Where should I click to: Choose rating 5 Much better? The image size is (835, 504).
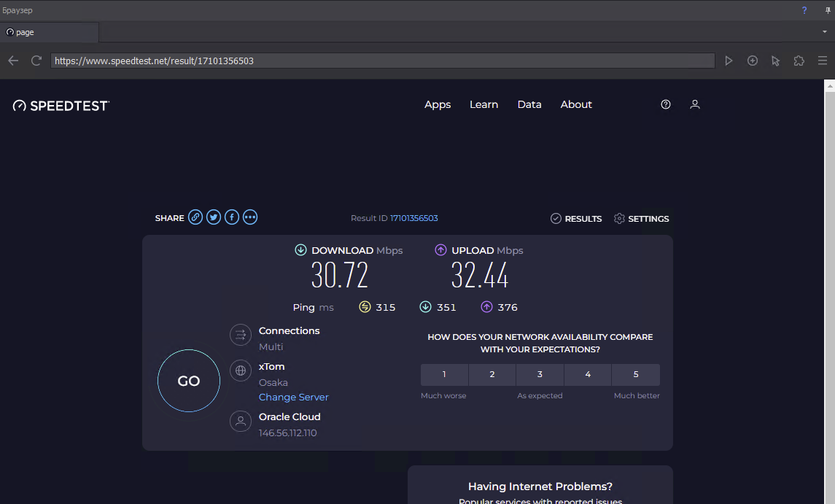[x=636, y=375]
